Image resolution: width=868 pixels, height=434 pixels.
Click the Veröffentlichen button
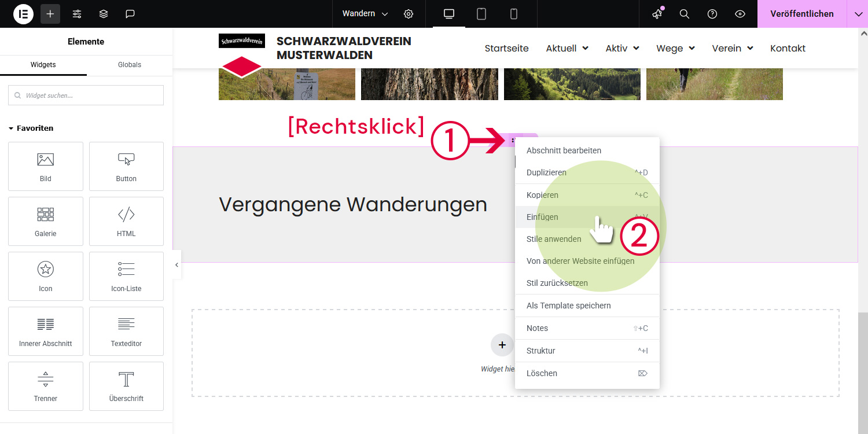[801, 14]
